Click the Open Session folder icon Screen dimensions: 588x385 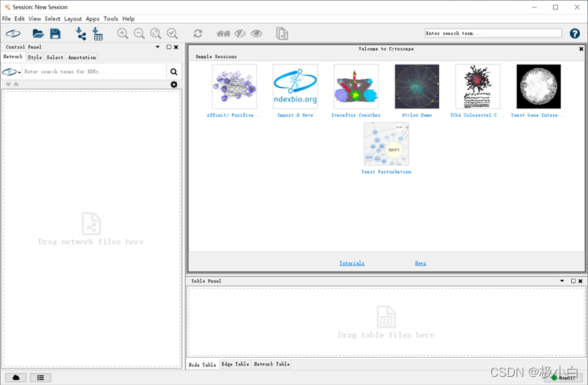tap(38, 34)
